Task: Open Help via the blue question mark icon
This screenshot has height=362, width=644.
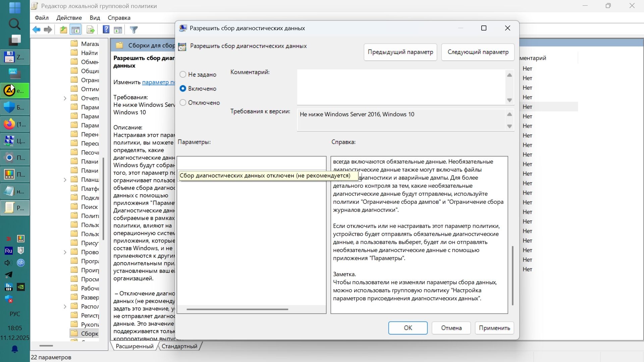Action: (x=106, y=30)
